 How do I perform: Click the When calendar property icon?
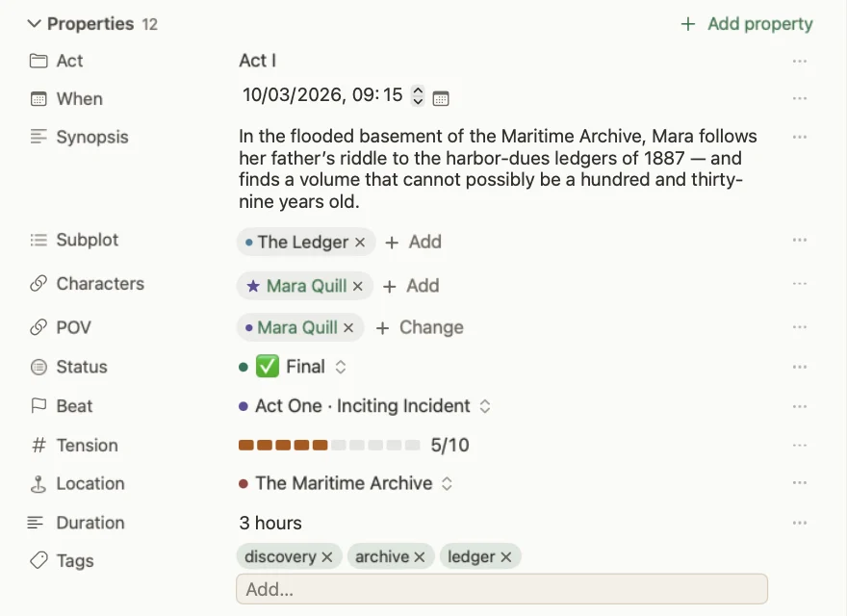pyautogui.click(x=38, y=99)
